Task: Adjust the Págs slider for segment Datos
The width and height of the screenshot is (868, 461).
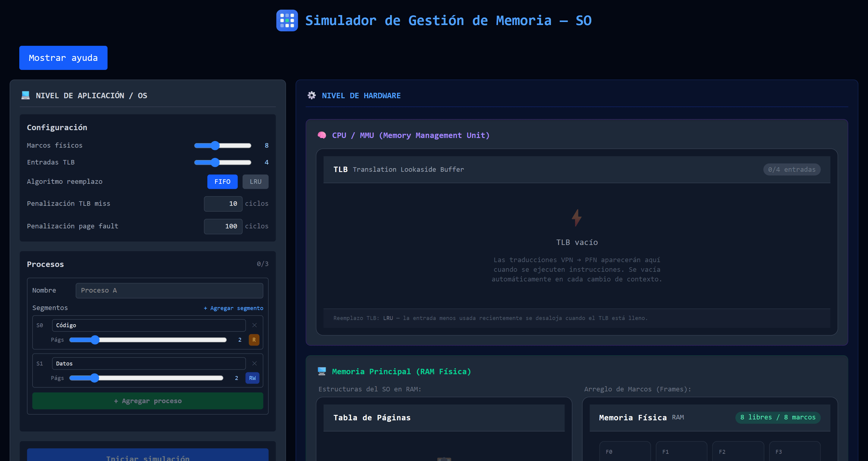Action: click(146, 378)
